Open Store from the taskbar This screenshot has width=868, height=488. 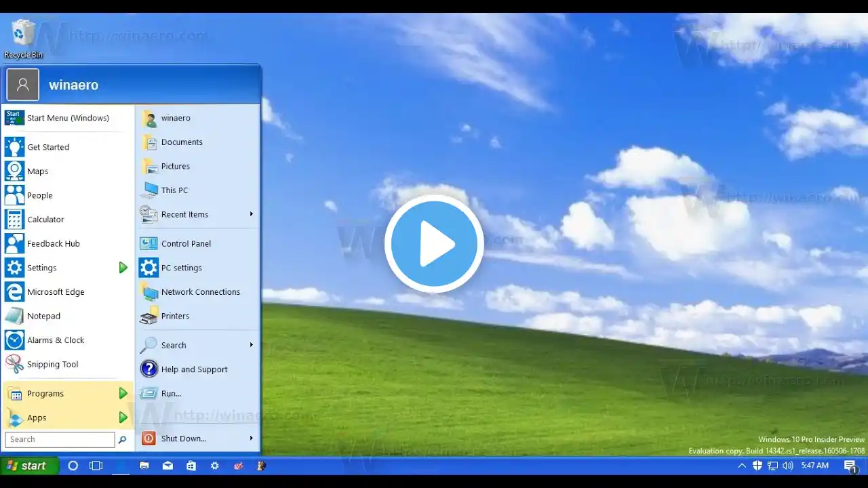pos(191,466)
